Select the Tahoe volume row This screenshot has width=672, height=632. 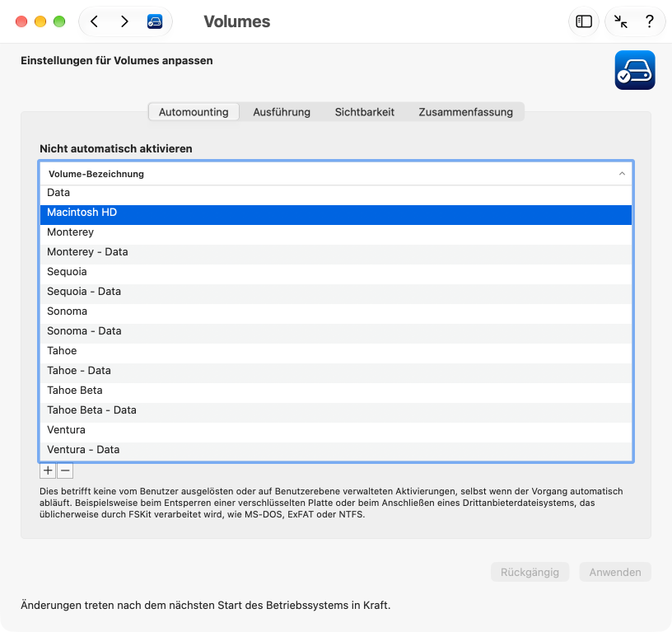[x=336, y=353]
